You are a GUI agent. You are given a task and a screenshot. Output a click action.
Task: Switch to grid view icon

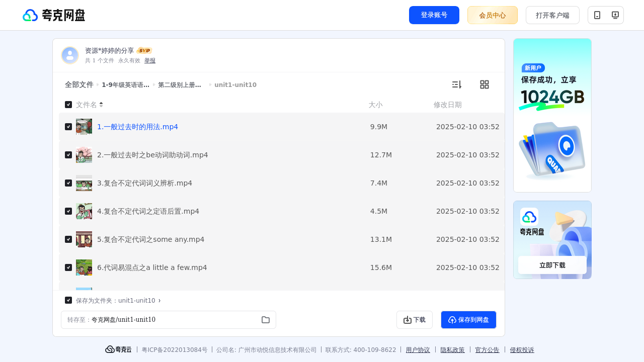pos(485,84)
